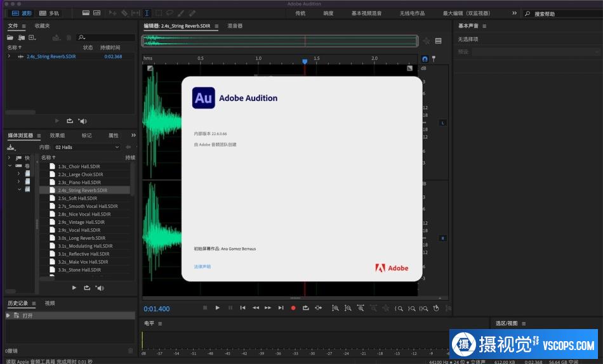Open the History (历史记录) panel menu
Image resolution: width=603 pixels, height=364 pixels.
coord(34,304)
